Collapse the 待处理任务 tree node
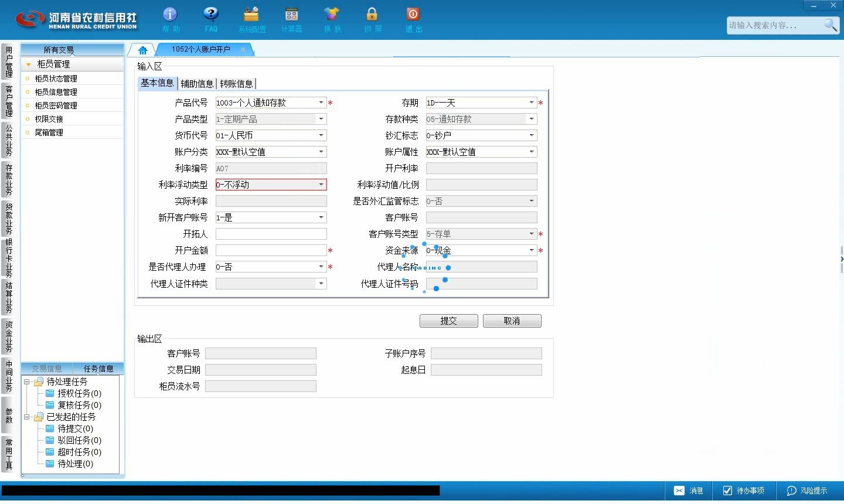 coord(26,382)
